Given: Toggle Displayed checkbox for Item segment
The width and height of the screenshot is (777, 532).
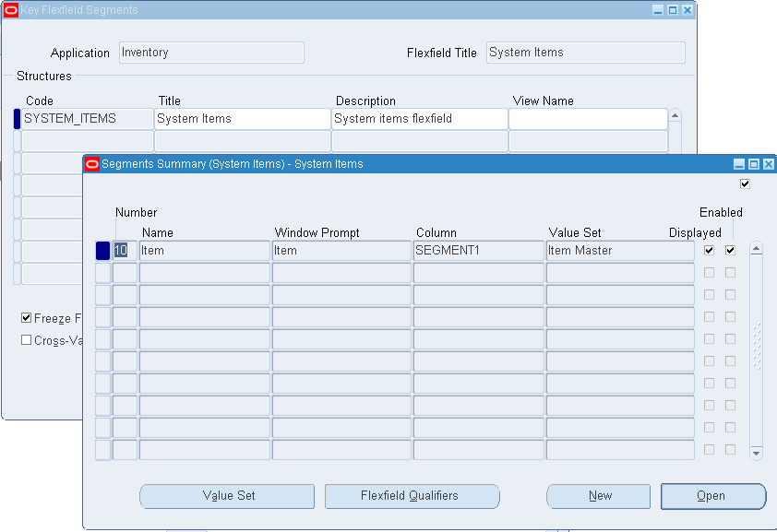Looking at the screenshot, I should [x=709, y=251].
